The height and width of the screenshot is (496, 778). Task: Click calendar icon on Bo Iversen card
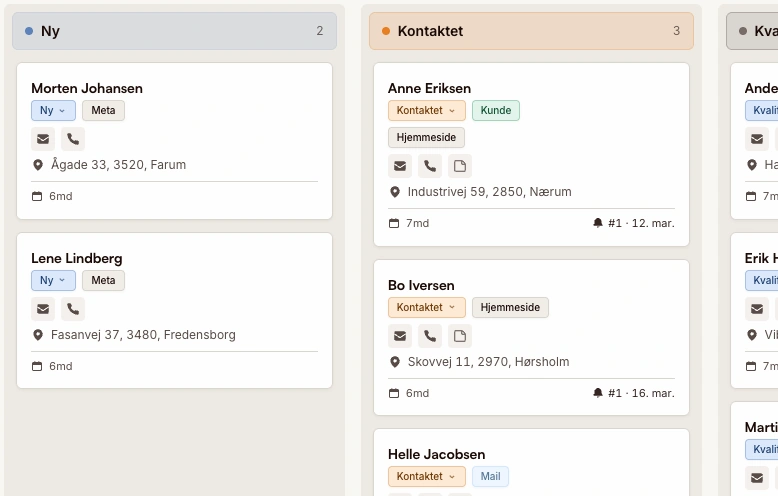pyautogui.click(x=394, y=393)
